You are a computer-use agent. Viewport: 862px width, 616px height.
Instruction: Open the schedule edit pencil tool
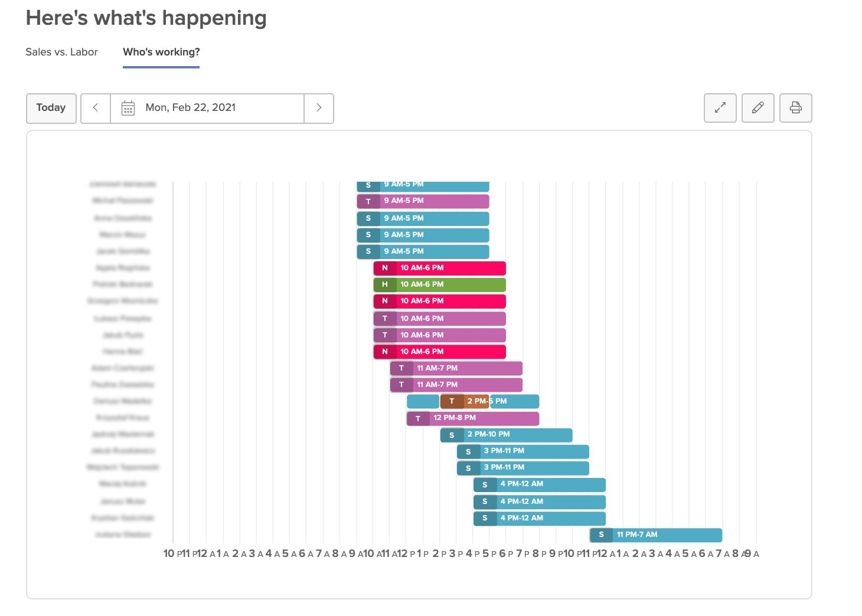(757, 108)
